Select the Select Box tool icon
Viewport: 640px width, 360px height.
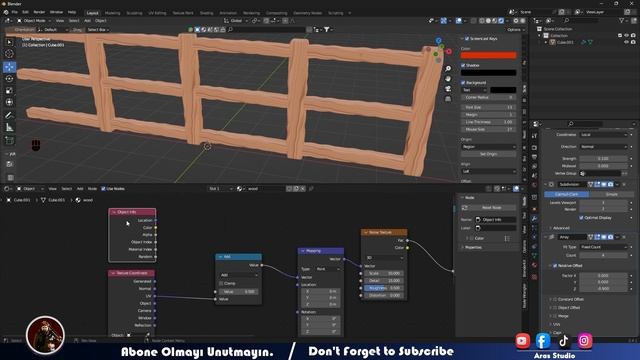point(9,42)
